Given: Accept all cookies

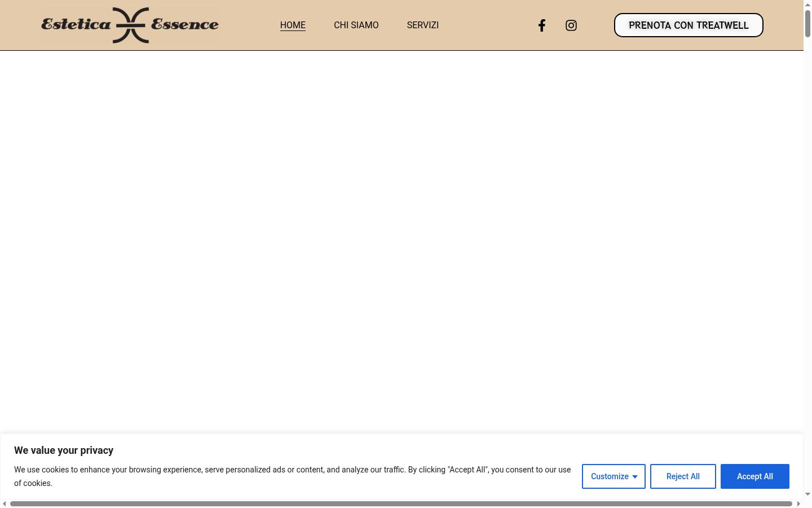Looking at the screenshot, I should click(x=755, y=476).
